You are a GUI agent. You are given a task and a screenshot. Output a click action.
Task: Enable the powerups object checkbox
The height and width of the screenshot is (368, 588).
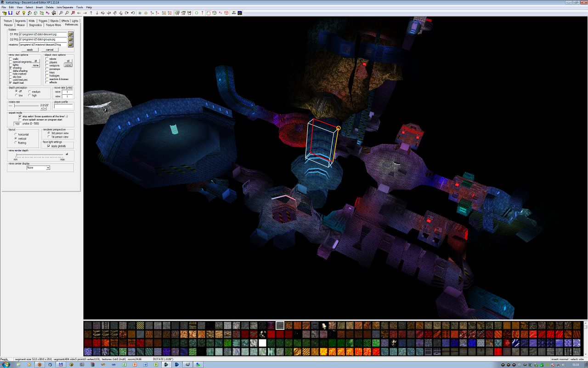tap(47, 69)
